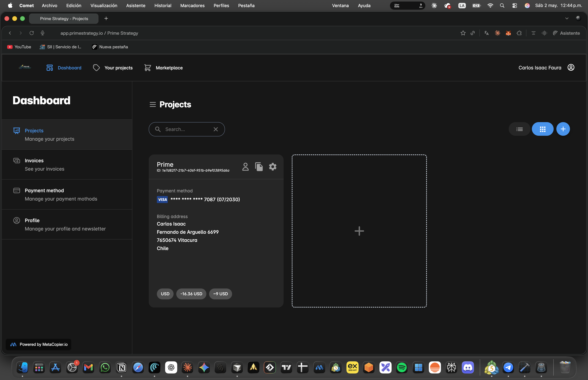Click the -16.36 USD balance badge
The height and width of the screenshot is (380, 588).
pyautogui.click(x=191, y=294)
